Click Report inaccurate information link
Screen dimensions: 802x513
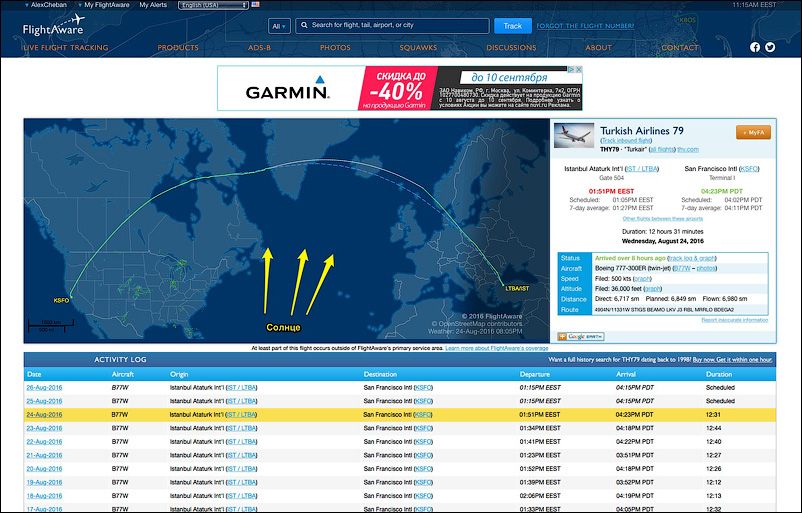click(734, 320)
